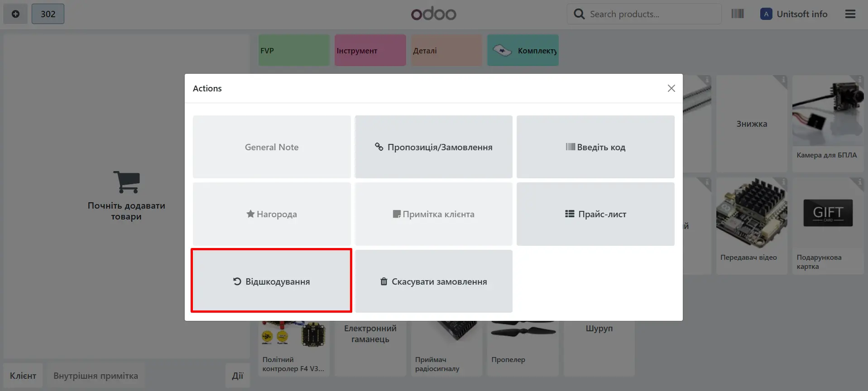Select the Комплекту category tab
Image resolution: width=868 pixels, height=391 pixels.
point(523,51)
